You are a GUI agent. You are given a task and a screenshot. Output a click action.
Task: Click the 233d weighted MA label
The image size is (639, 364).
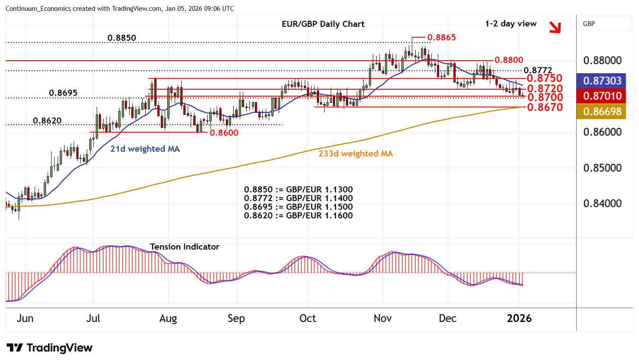[355, 153]
